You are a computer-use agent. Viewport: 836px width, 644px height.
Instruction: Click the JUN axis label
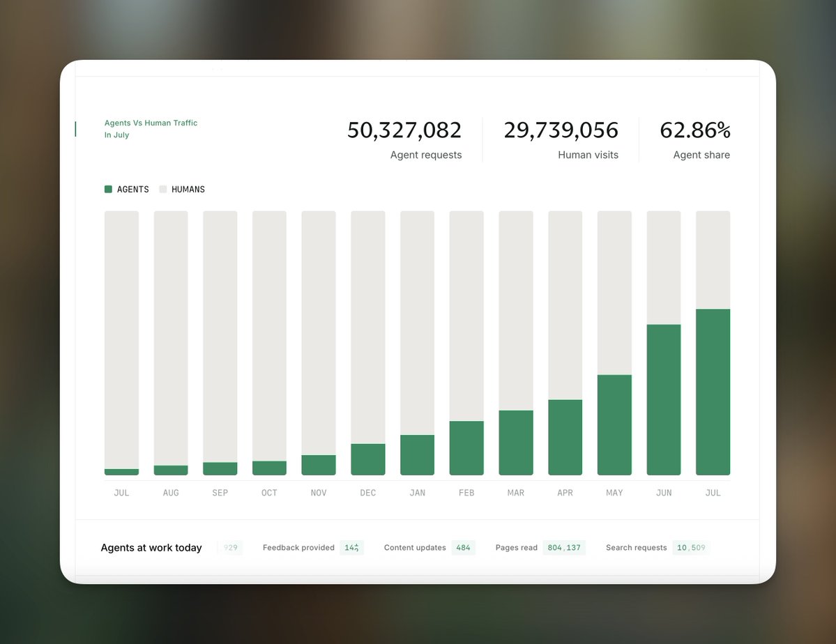(664, 493)
